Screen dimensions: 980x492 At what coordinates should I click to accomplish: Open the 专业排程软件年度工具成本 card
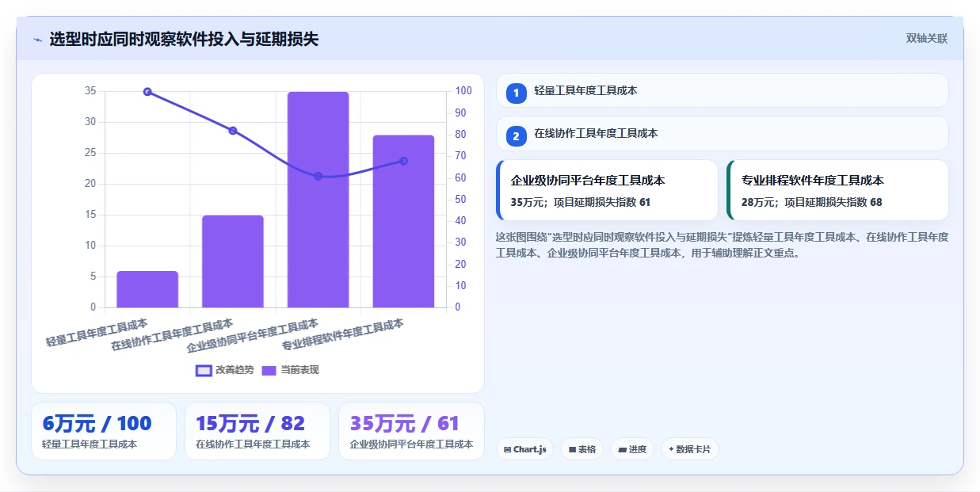(x=837, y=190)
